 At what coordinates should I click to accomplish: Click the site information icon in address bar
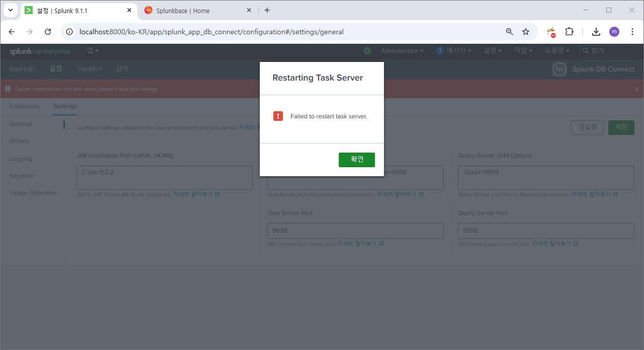pos(70,32)
